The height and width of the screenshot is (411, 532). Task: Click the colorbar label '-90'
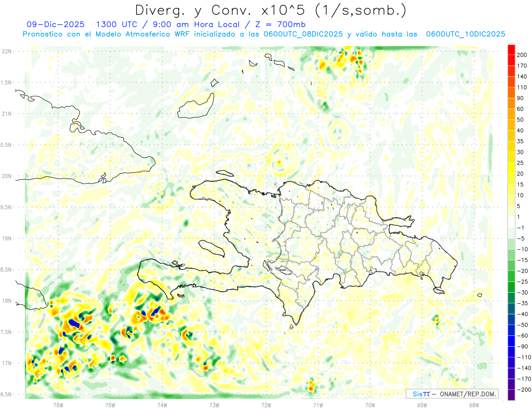(522, 346)
